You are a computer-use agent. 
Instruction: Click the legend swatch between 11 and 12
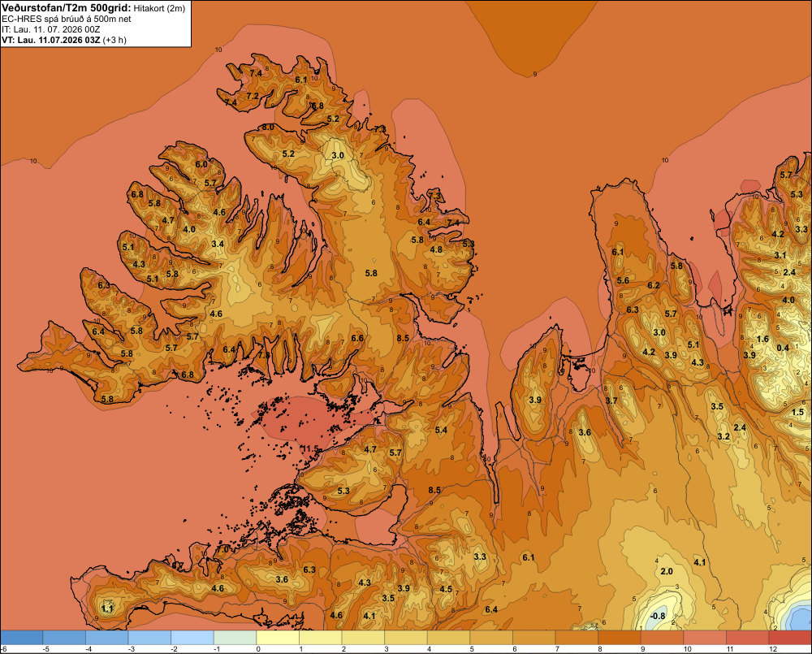click(748, 638)
